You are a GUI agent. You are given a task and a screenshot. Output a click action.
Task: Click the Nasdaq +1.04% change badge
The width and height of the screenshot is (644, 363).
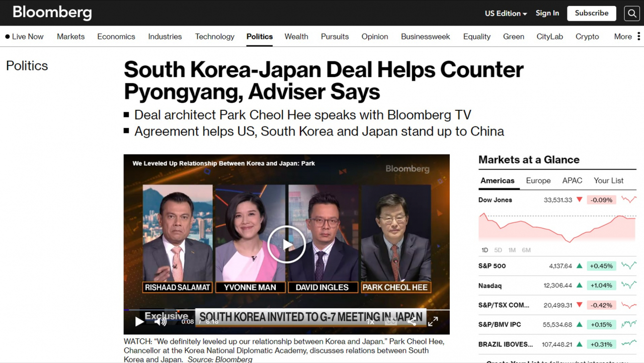[601, 285]
